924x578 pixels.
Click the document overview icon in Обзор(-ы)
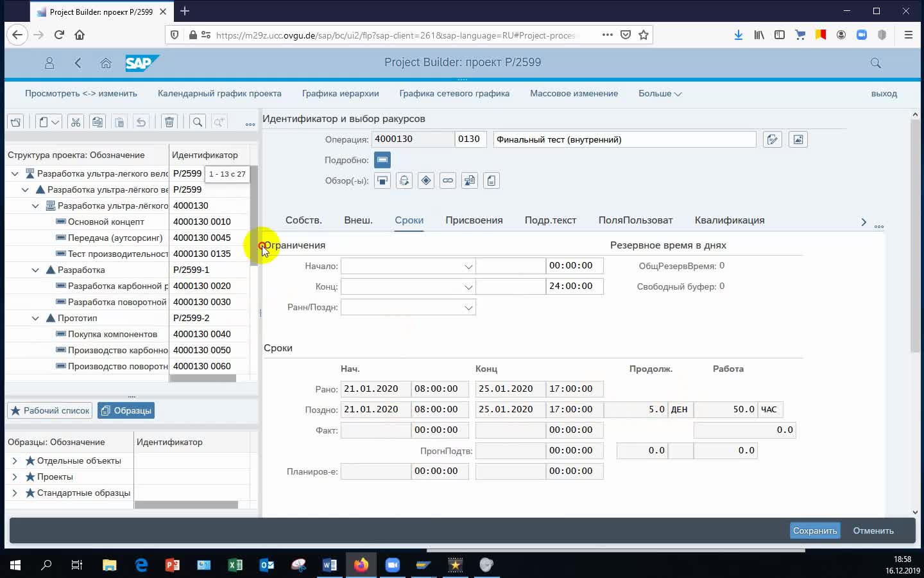[x=492, y=180]
